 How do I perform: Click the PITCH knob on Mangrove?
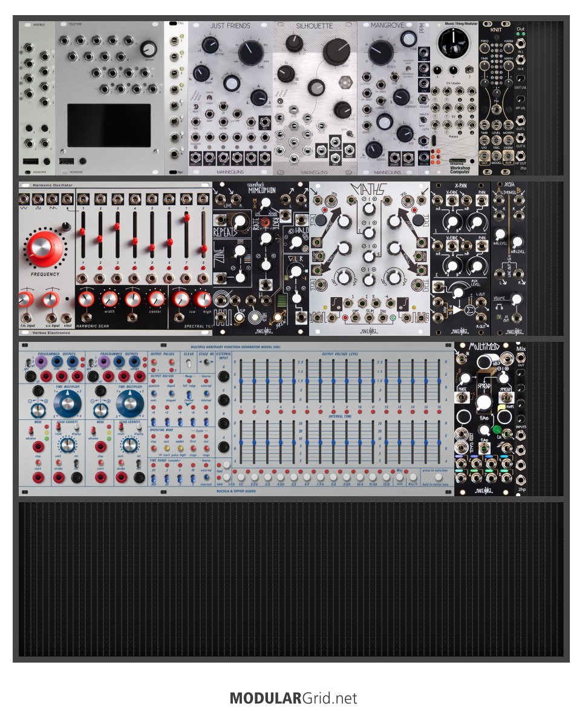[x=381, y=52]
